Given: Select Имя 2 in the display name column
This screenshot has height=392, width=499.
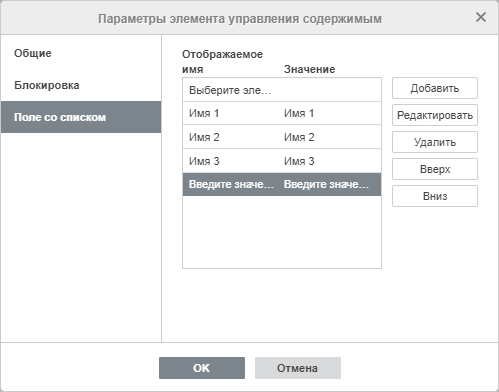Looking at the screenshot, I should coord(204,137).
